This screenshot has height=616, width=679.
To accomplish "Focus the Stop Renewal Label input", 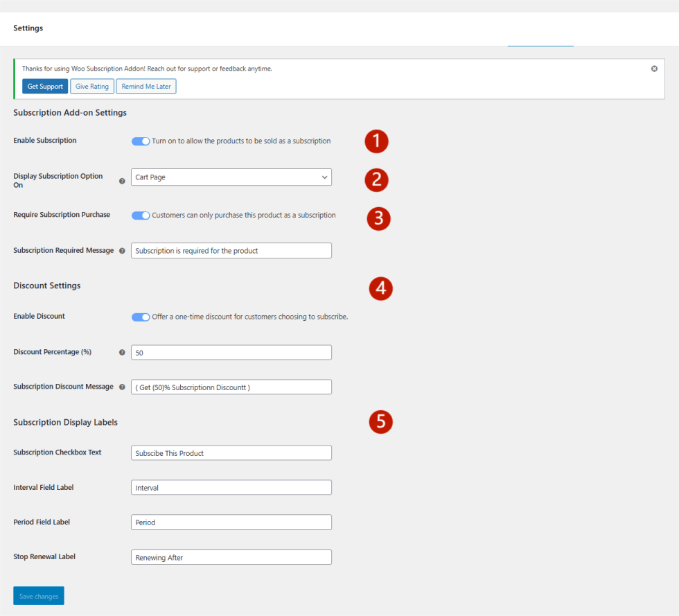I will [231, 558].
